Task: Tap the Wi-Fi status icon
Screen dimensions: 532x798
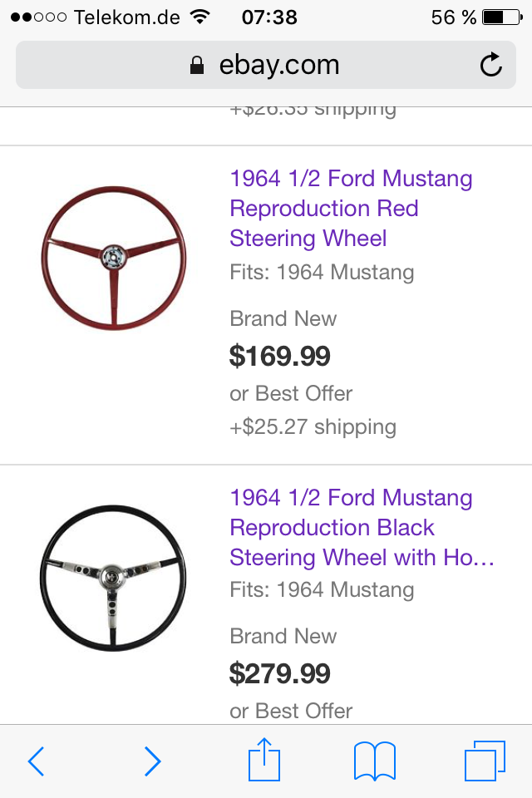Action: [199, 17]
